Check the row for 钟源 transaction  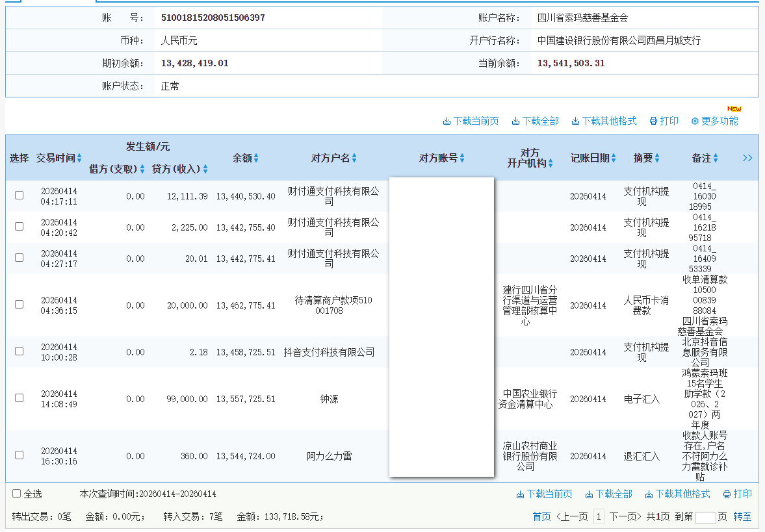19,398
